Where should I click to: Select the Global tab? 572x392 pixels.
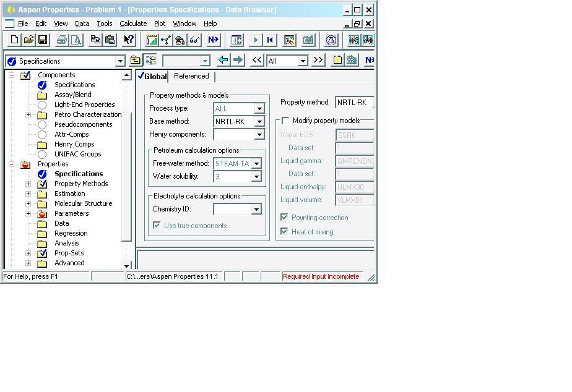point(152,76)
